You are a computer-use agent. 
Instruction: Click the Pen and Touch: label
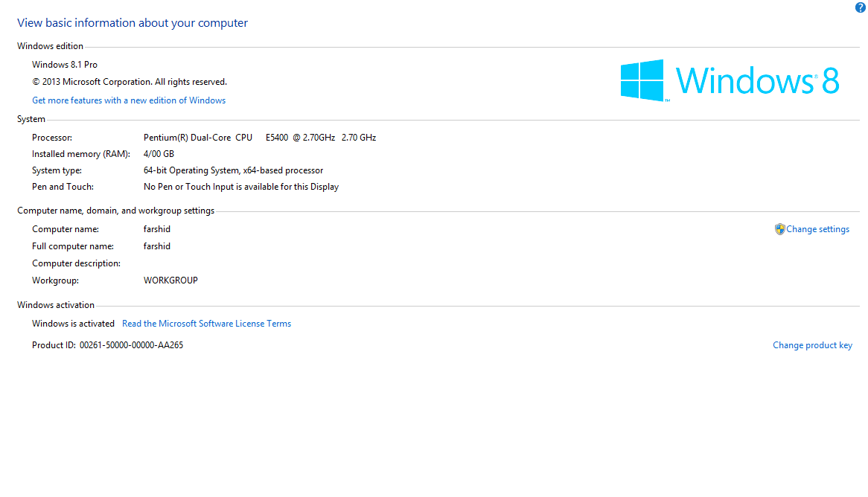tap(63, 187)
